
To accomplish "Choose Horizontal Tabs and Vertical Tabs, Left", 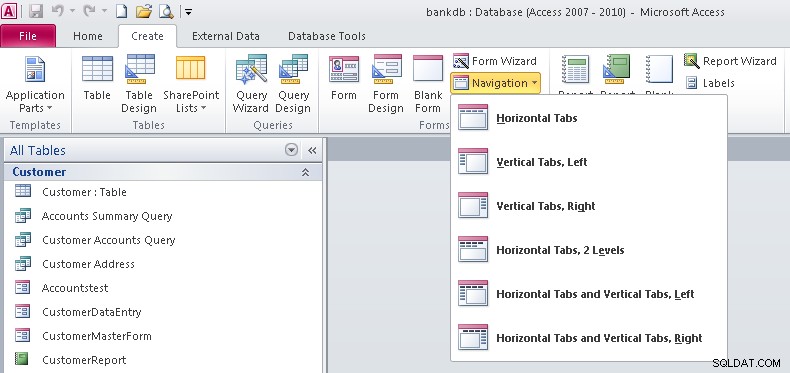I will click(x=588, y=294).
